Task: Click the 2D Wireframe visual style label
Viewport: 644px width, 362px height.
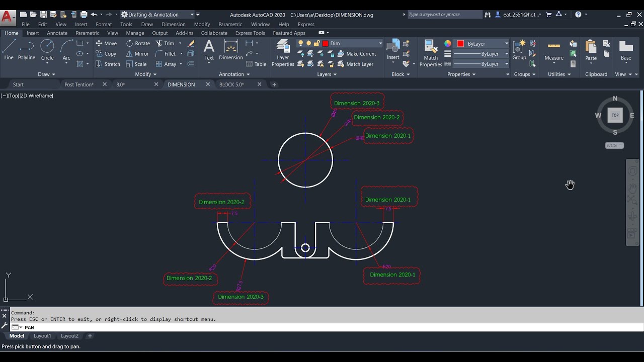Action: (x=36, y=96)
